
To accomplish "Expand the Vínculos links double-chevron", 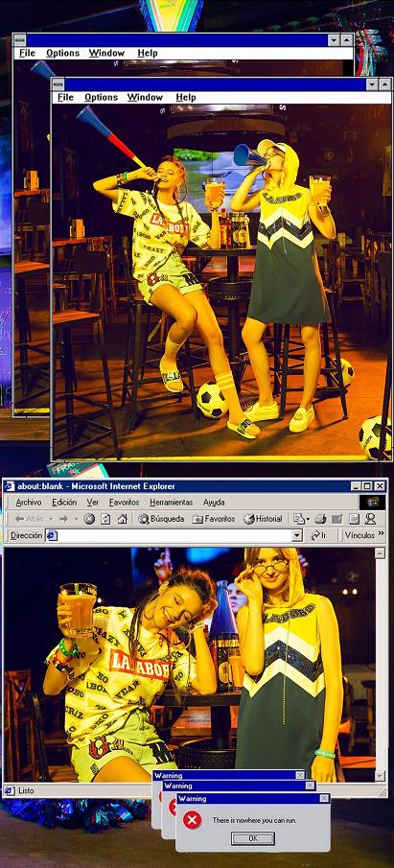I will point(382,534).
